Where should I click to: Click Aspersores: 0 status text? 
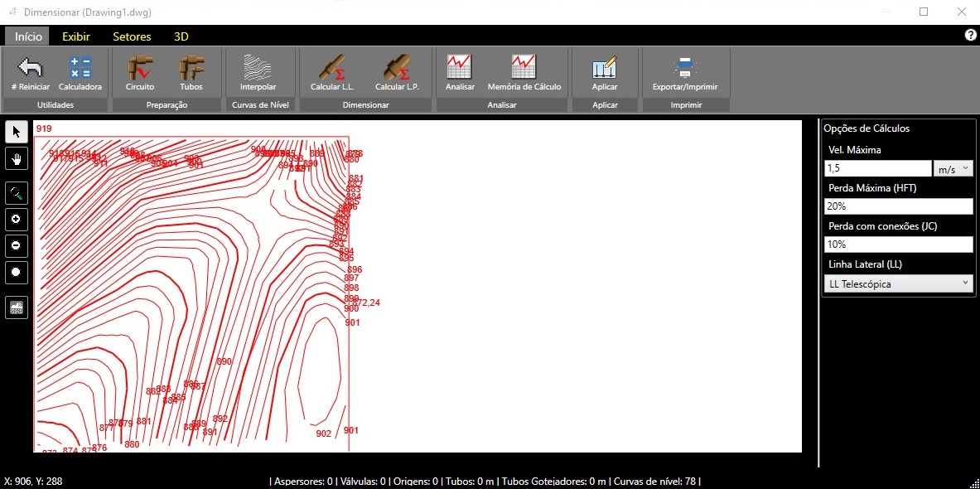click(x=304, y=482)
